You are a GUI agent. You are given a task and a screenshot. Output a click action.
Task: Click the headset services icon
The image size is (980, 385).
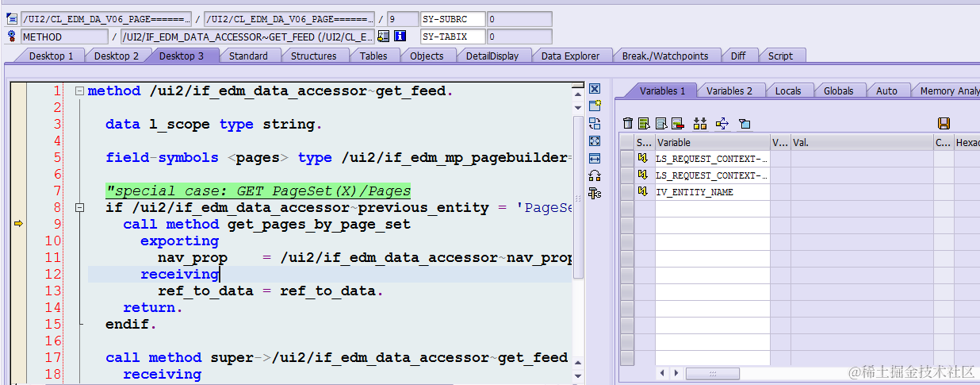[x=595, y=175]
